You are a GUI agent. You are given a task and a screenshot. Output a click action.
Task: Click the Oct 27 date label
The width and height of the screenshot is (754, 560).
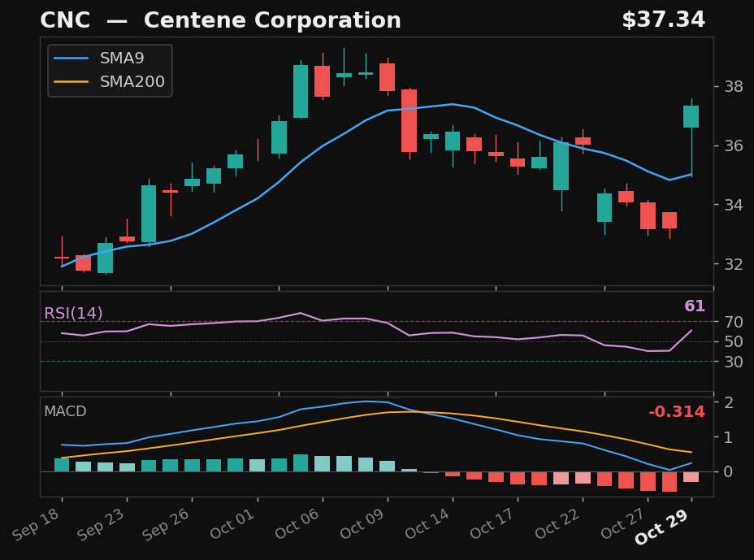click(x=622, y=523)
